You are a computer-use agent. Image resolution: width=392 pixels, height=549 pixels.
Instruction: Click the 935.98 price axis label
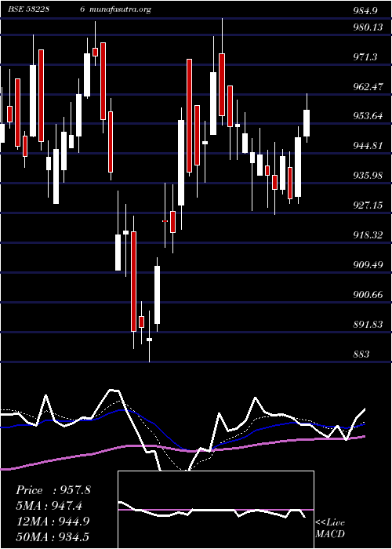(x=368, y=176)
